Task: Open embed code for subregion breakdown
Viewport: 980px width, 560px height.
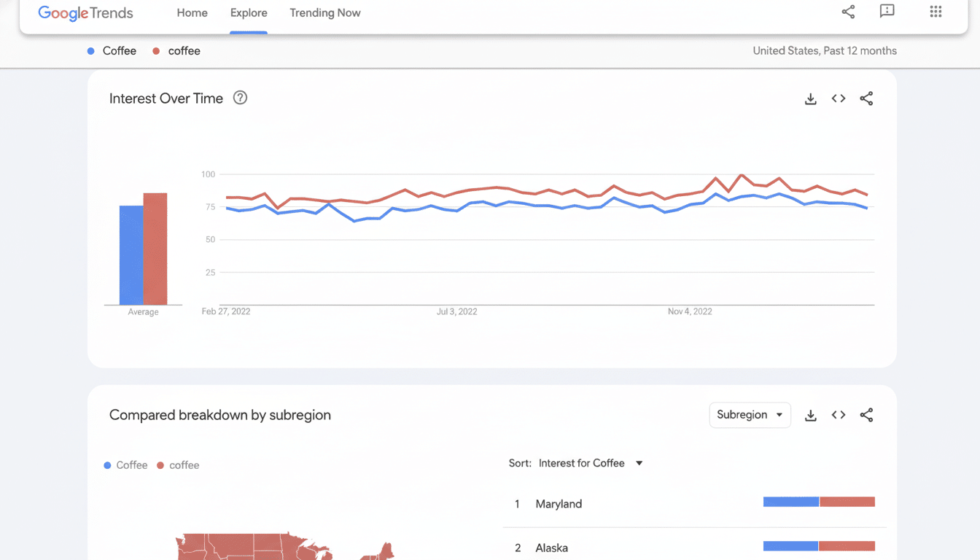Action: (x=839, y=414)
